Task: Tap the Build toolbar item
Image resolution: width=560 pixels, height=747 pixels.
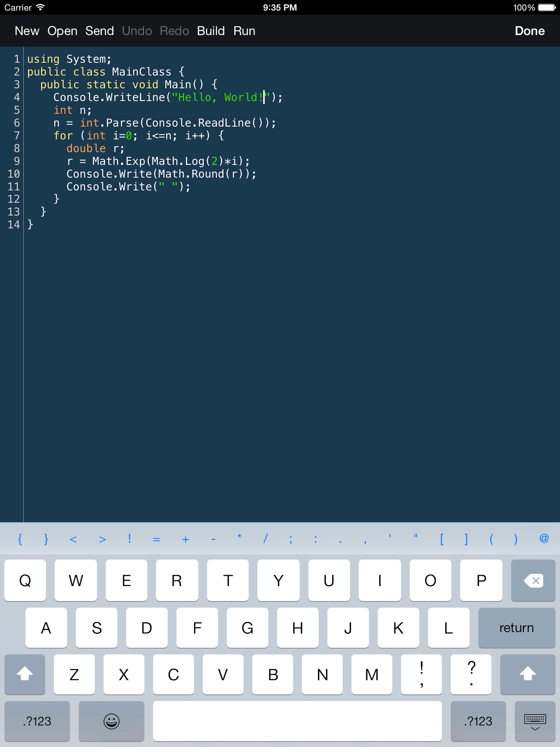Action: 211,31
